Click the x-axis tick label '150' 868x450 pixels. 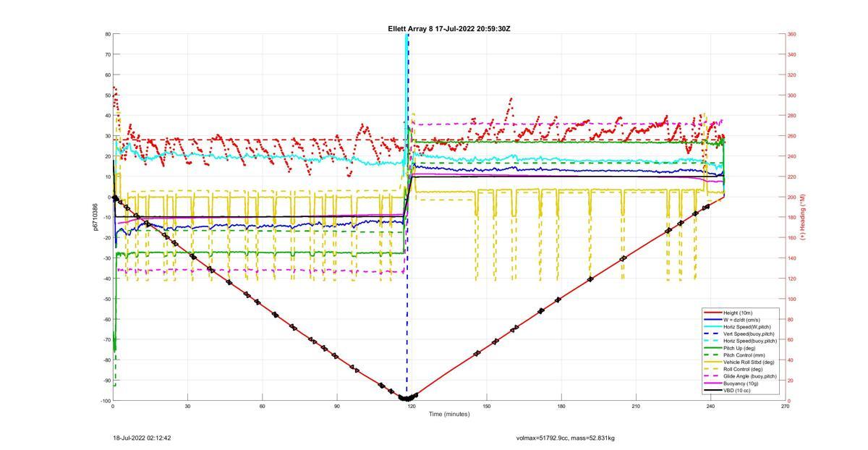point(487,407)
